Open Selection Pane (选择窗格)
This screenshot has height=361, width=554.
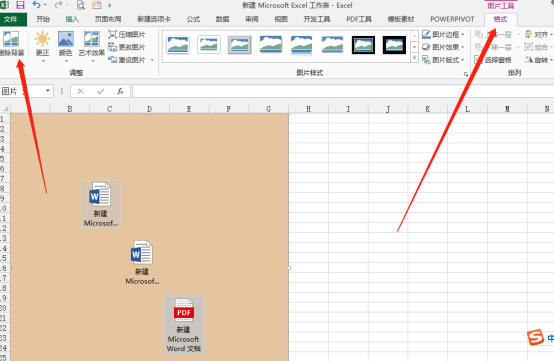[x=493, y=60]
